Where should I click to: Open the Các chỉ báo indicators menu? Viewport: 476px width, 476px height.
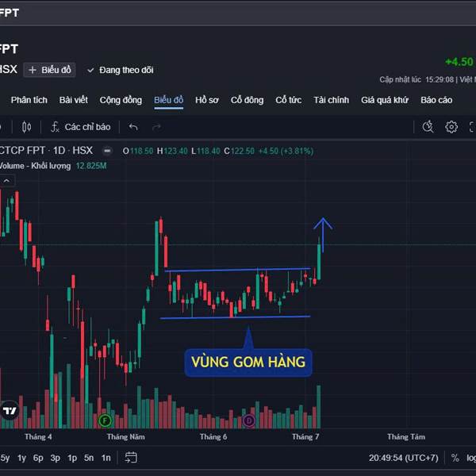pyautogui.click(x=80, y=127)
